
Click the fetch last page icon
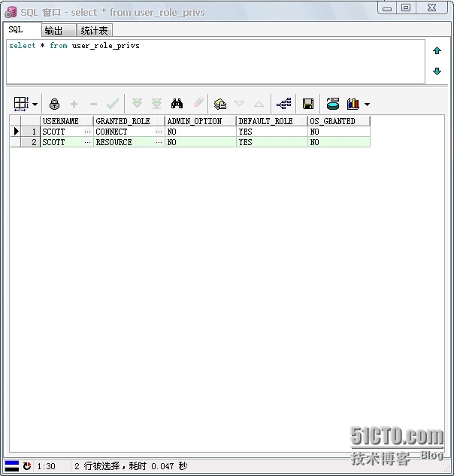(156, 104)
